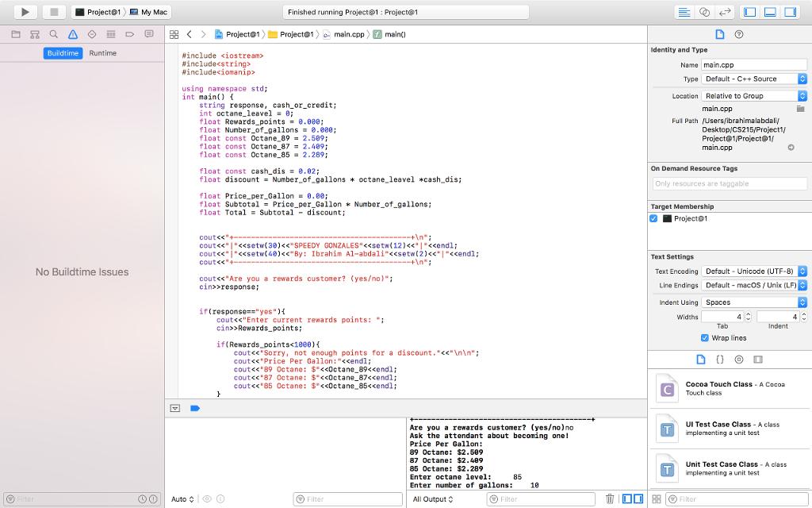Open the Issue navigator warning icon
The width and height of the screenshot is (812, 508).
click(73, 34)
